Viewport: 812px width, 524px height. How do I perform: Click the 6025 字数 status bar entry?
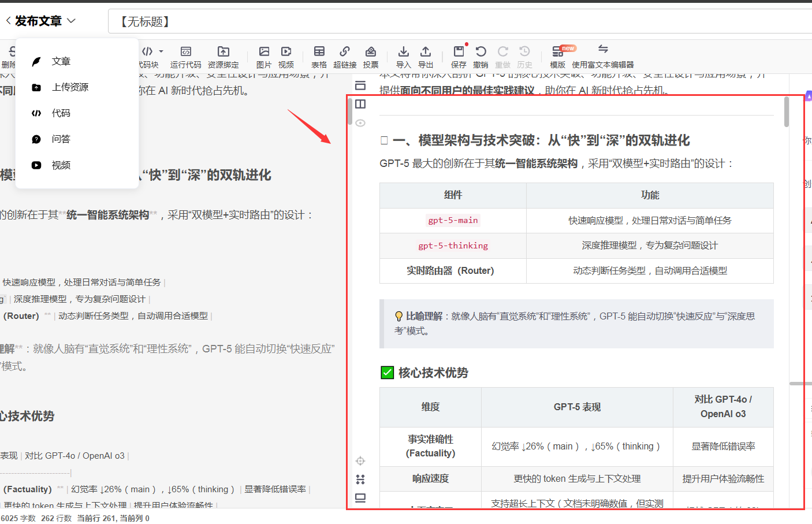click(18, 518)
